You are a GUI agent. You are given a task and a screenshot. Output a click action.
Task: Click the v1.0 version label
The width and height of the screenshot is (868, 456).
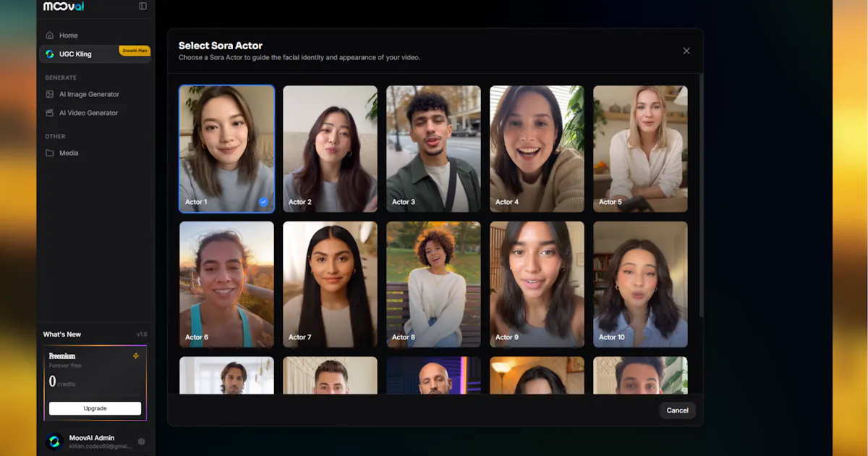pyautogui.click(x=142, y=334)
